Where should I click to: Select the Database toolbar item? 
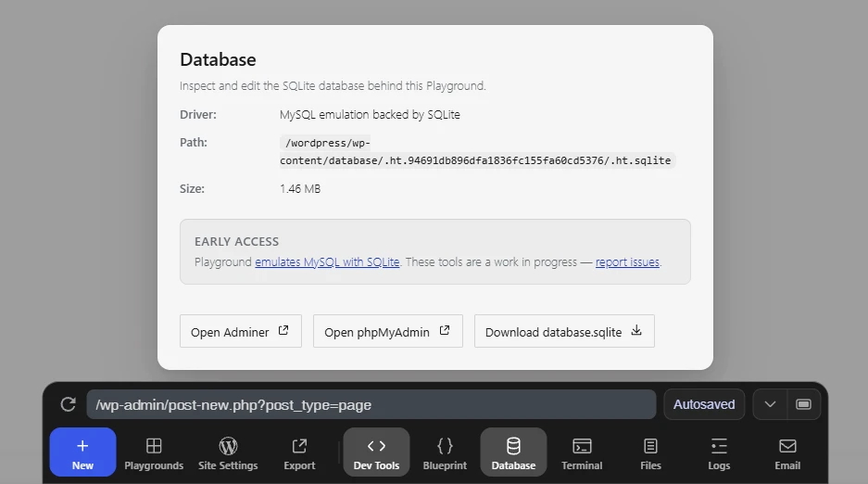[514, 452]
